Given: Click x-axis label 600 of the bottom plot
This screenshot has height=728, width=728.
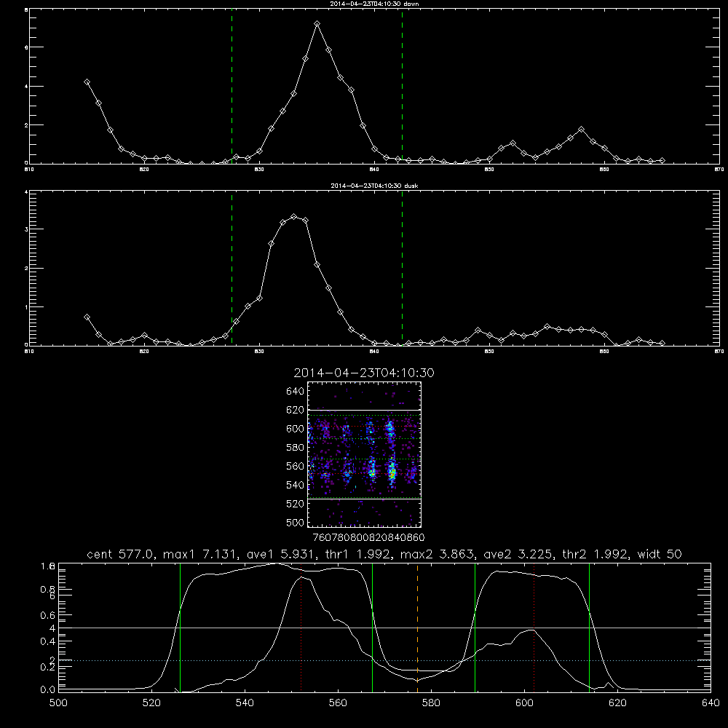Looking at the screenshot, I should (524, 703).
